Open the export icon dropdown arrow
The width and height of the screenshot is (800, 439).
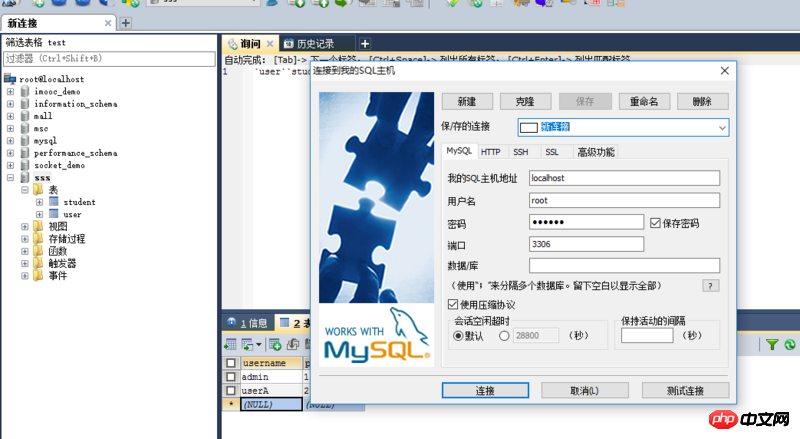coord(259,345)
